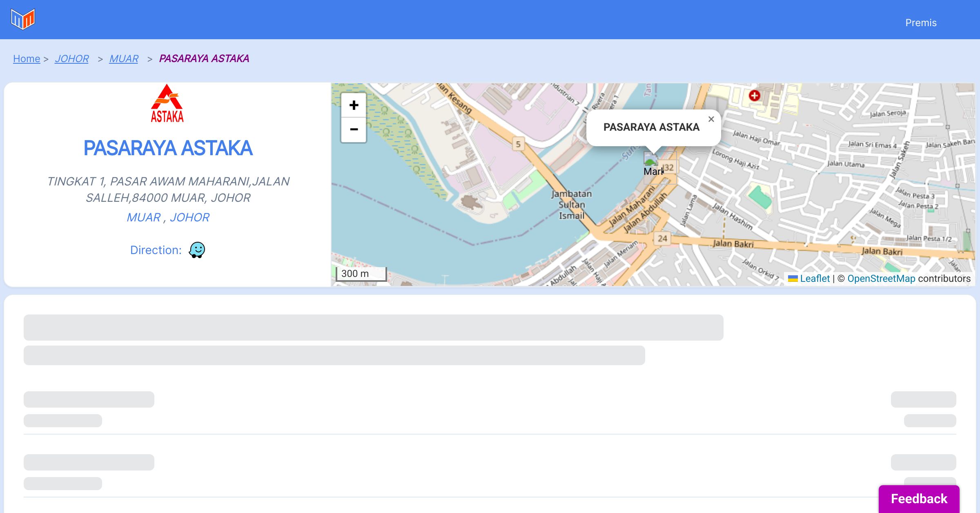Screen dimensions: 980x513
Task: Open Leaflet attribution link
Action: tap(815, 279)
